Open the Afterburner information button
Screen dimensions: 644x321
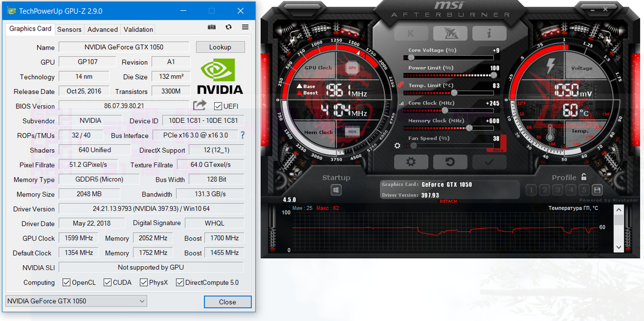click(x=489, y=33)
